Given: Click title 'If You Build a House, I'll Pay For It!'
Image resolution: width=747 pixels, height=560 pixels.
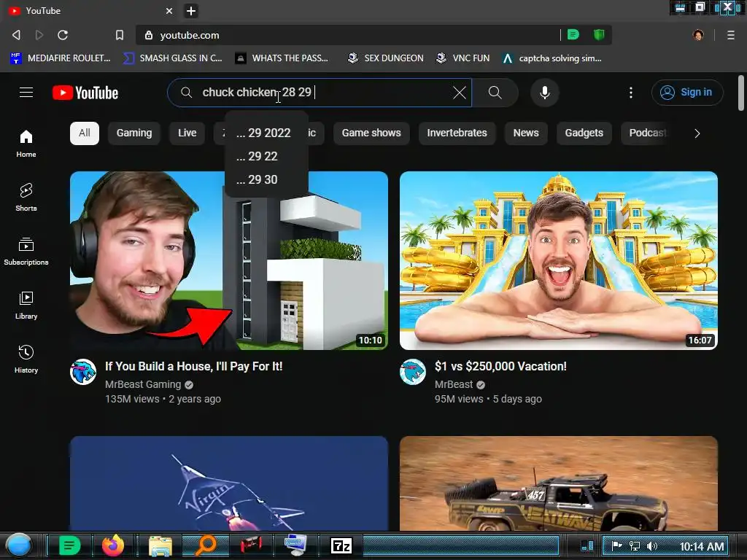Looking at the screenshot, I should (x=194, y=366).
